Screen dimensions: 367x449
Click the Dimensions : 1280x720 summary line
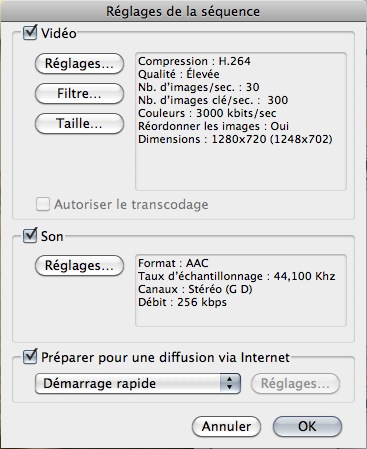click(235, 139)
